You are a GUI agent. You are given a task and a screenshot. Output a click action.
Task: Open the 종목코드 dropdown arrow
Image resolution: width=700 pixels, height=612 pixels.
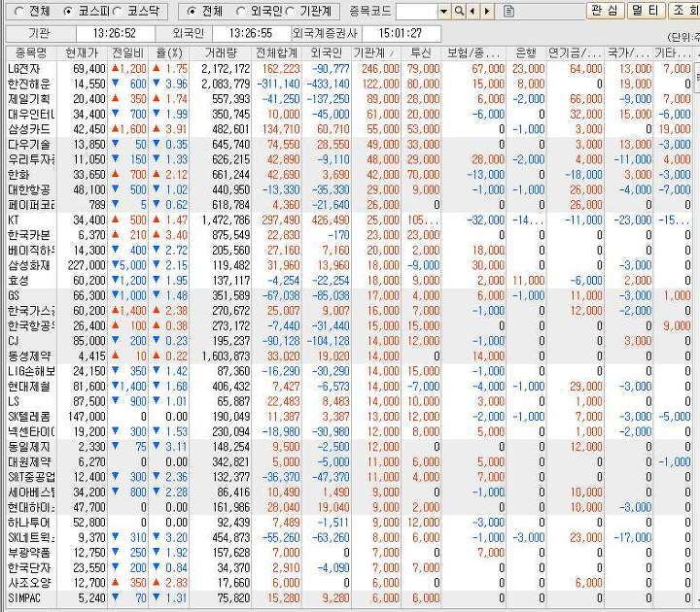point(443,11)
